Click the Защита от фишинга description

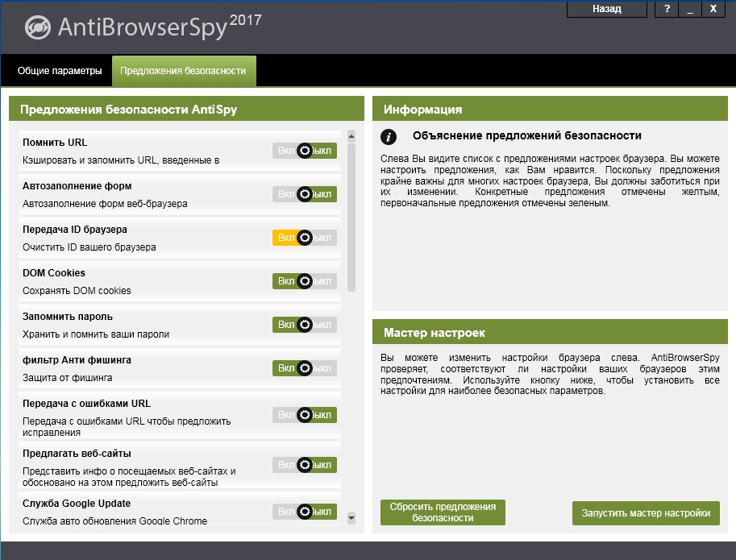[x=68, y=378]
